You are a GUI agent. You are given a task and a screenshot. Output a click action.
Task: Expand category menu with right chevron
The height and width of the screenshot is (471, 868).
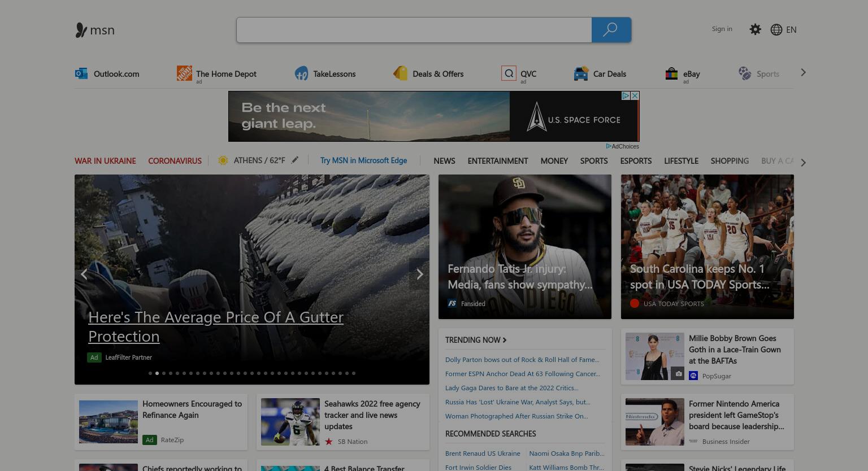(x=803, y=163)
